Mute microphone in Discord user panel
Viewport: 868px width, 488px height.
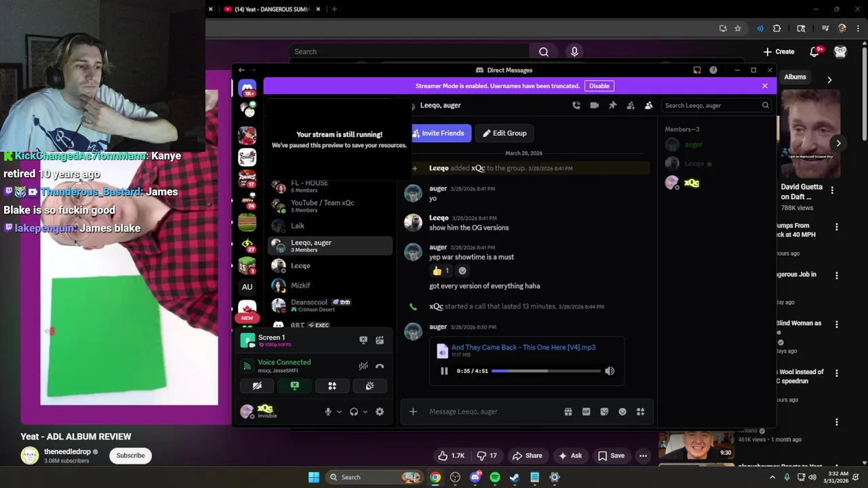328,411
